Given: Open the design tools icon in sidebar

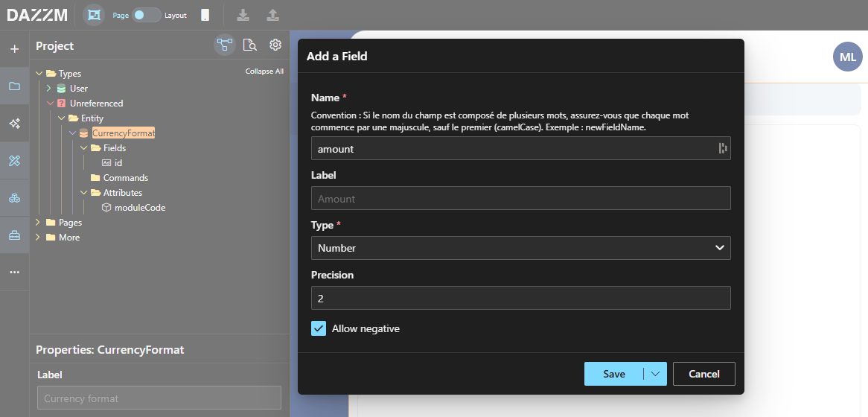Looking at the screenshot, I should 14,161.
